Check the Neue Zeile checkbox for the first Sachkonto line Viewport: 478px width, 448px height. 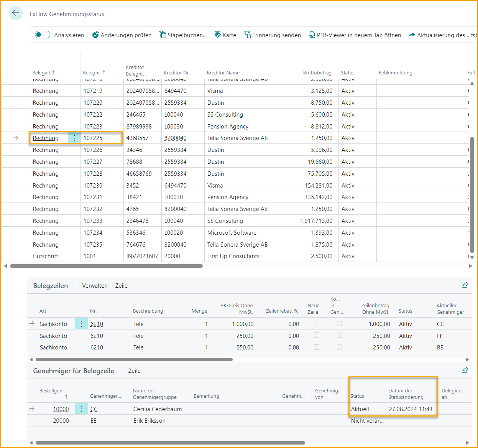pos(317,323)
